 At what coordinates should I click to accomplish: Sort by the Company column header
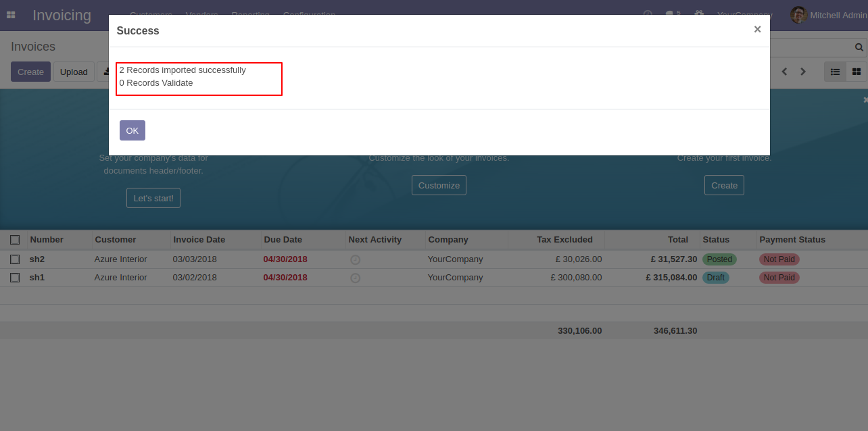[448, 239]
